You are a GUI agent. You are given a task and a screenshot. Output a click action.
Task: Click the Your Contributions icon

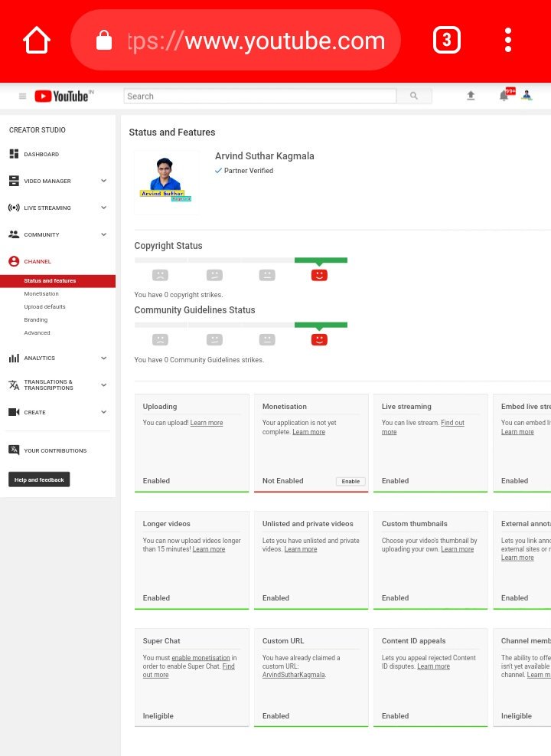(14, 450)
